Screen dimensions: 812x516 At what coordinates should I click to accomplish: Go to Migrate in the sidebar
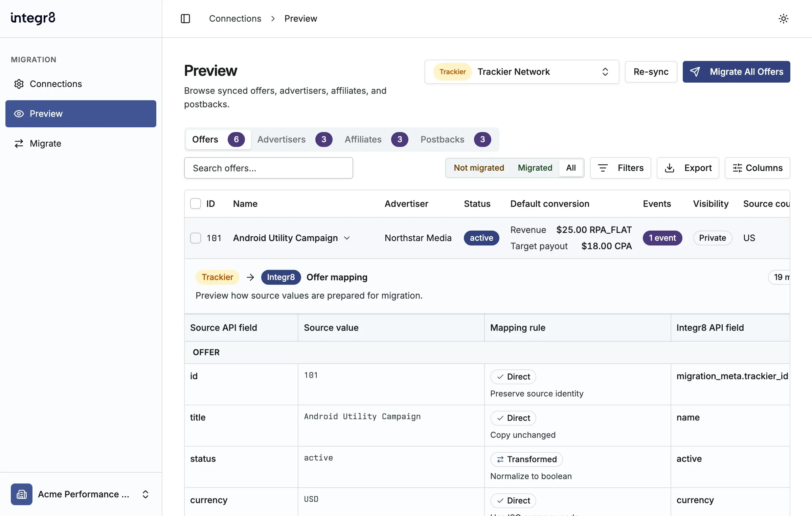tap(81, 144)
